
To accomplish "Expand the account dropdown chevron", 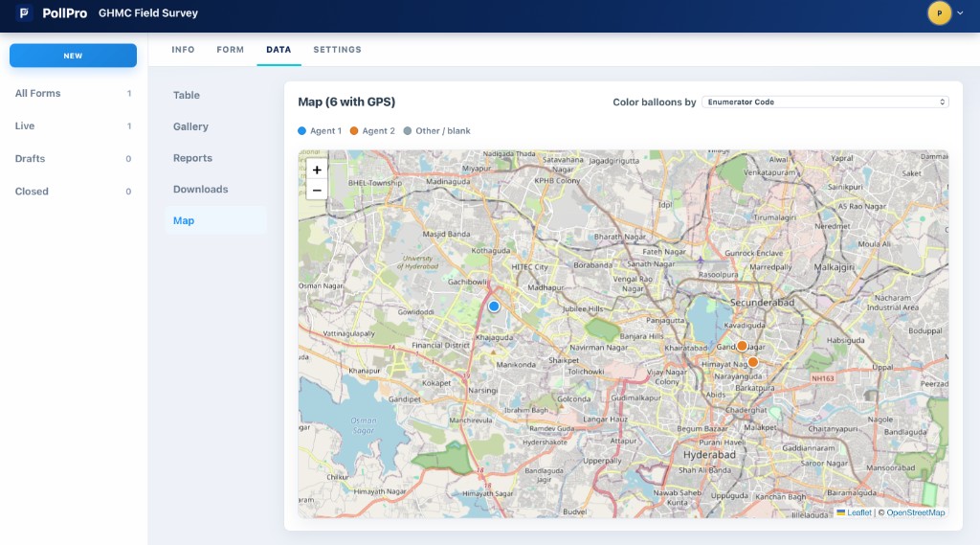I will pyautogui.click(x=961, y=13).
